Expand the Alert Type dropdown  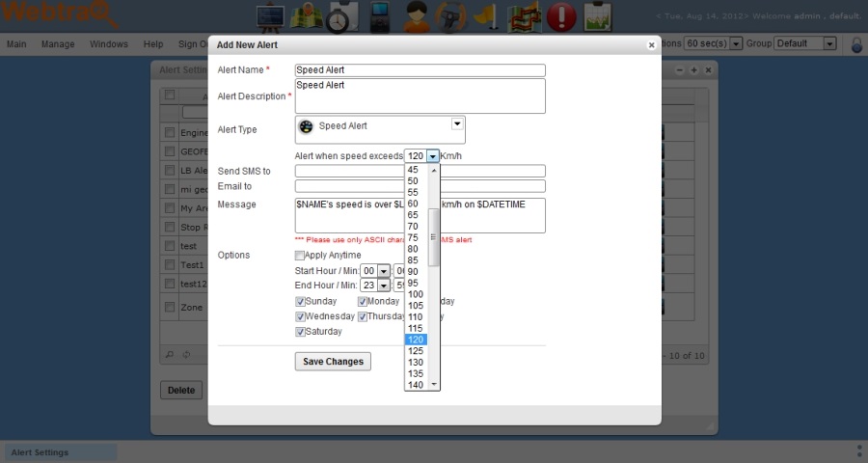[457, 124]
